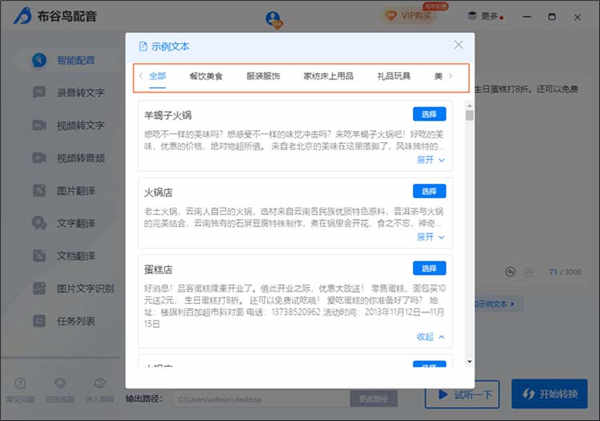Click the 蛋糕店 sample description text
Image resolution: width=600 pixels, height=421 pixels.
pyautogui.click(x=294, y=306)
